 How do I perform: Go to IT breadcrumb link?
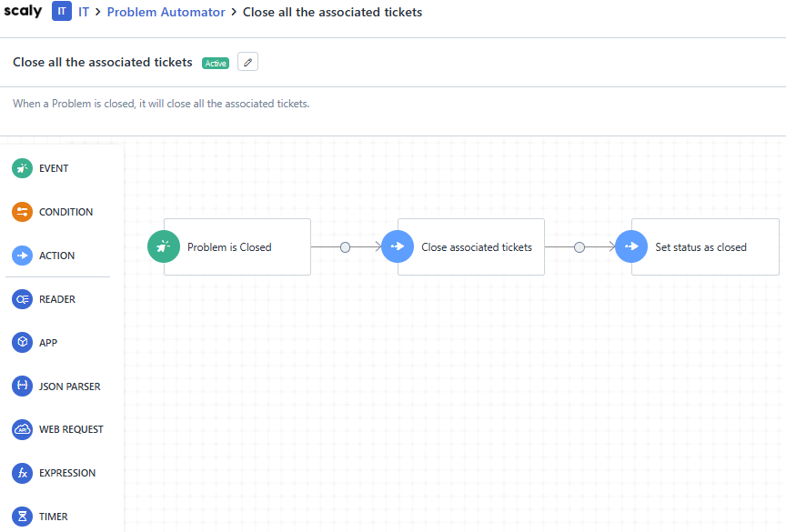coord(84,13)
